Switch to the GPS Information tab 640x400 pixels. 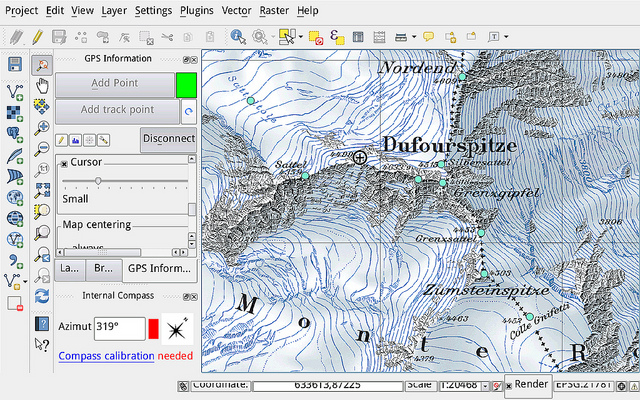tap(159, 268)
